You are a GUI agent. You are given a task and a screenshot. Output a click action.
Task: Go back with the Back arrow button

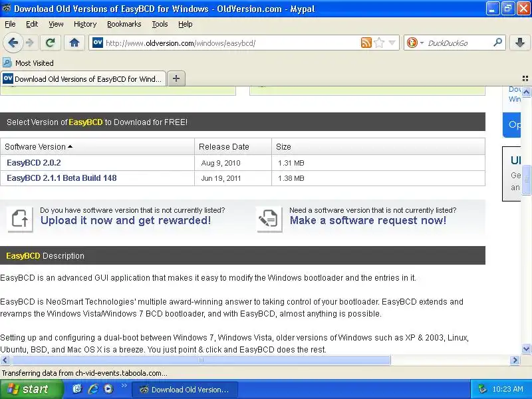pyautogui.click(x=13, y=43)
